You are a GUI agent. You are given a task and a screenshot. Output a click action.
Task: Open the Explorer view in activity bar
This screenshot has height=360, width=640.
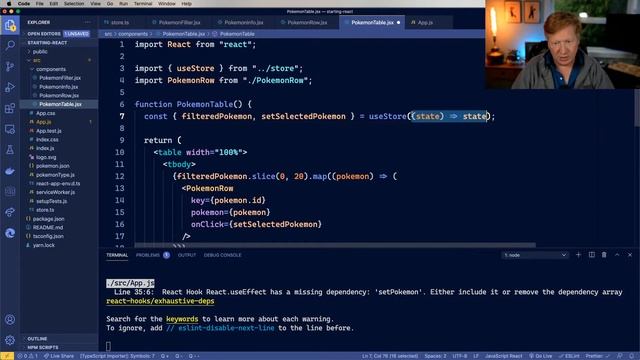(x=10, y=26)
